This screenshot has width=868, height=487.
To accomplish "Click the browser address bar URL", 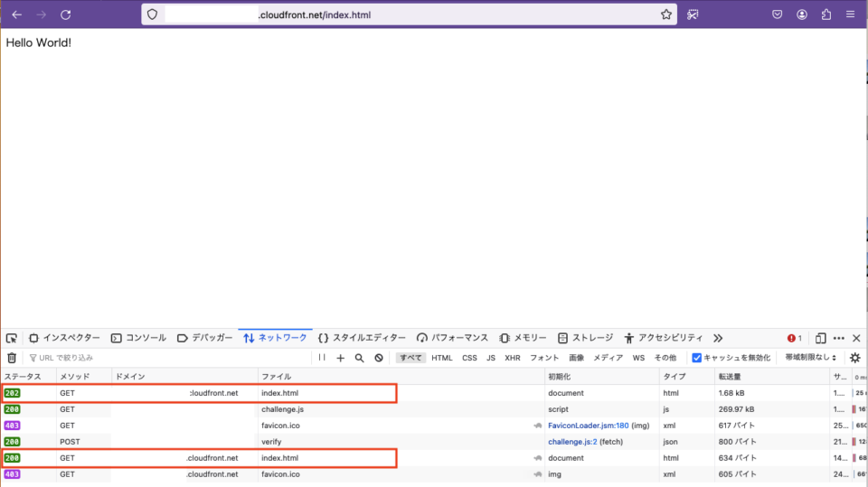I will [x=410, y=15].
